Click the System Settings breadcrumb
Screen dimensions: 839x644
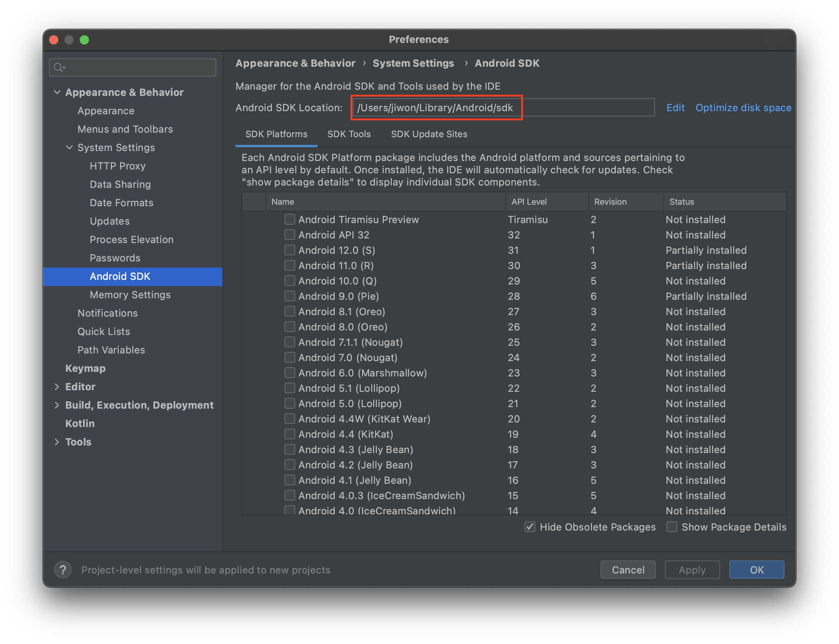[x=413, y=63]
